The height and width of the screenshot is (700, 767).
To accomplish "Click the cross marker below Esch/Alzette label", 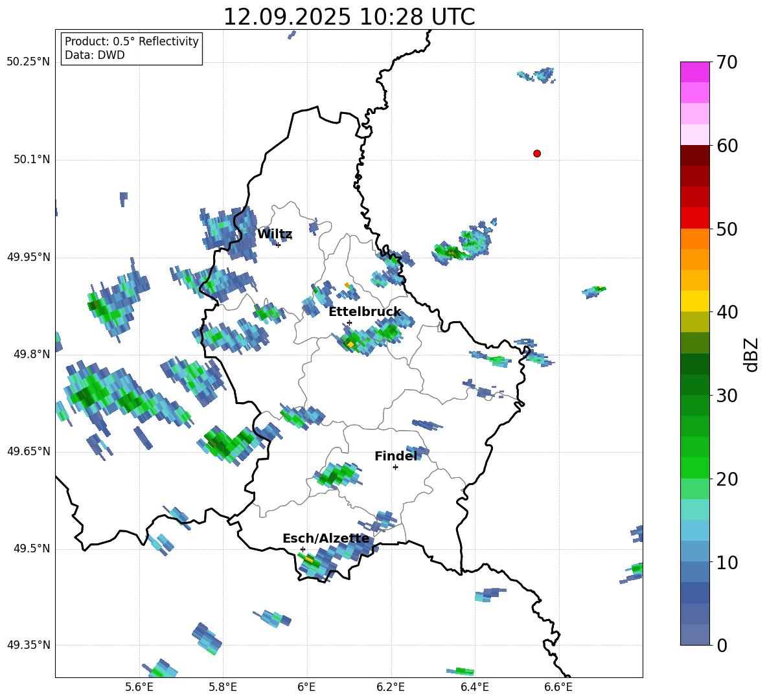I will click(x=303, y=549).
